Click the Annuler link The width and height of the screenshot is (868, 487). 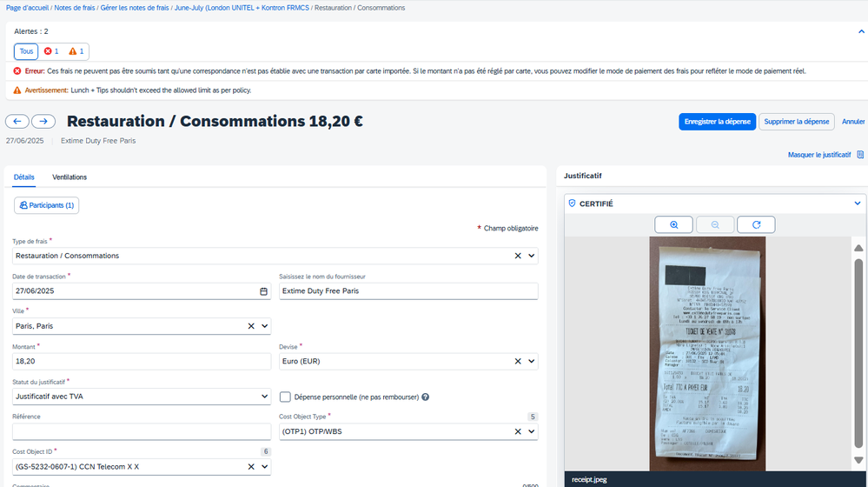point(853,122)
